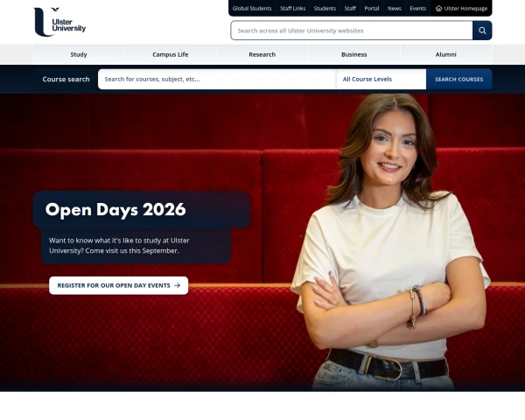Click arrow icon in Register open day button
Image resolution: width=525 pixels, height=420 pixels.
coord(178,286)
